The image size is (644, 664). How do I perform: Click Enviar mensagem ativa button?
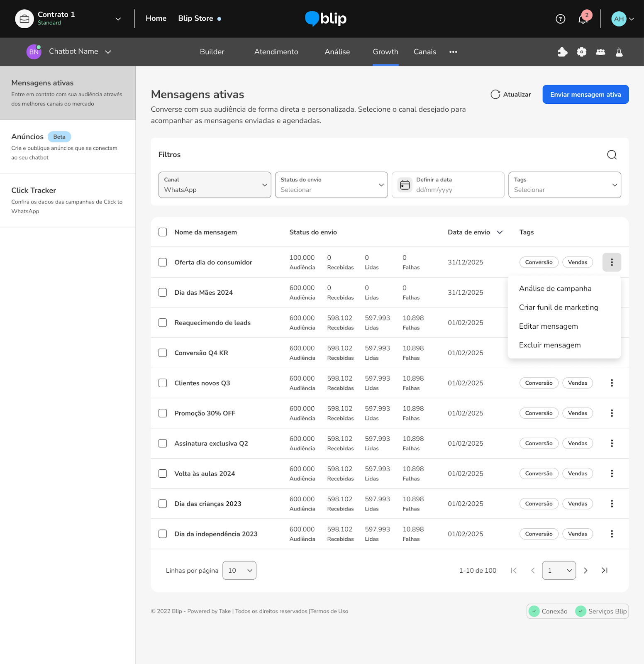click(x=585, y=95)
